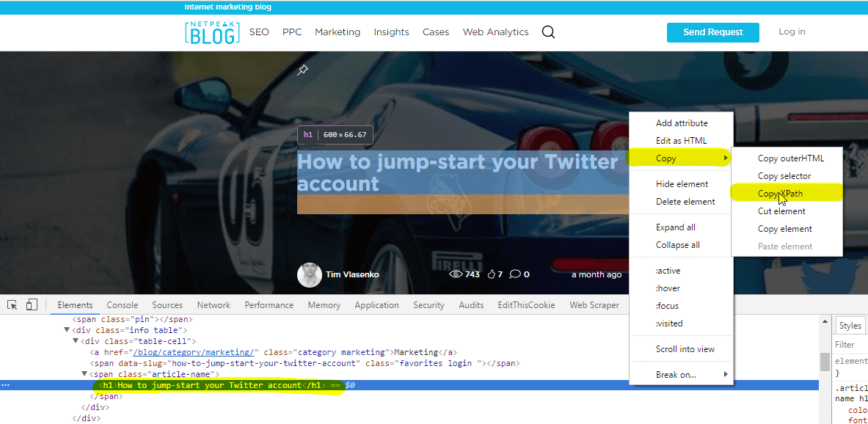Go to the Marketing section in the blog navigation
Screen dimensions: 868x424
point(338,32)
